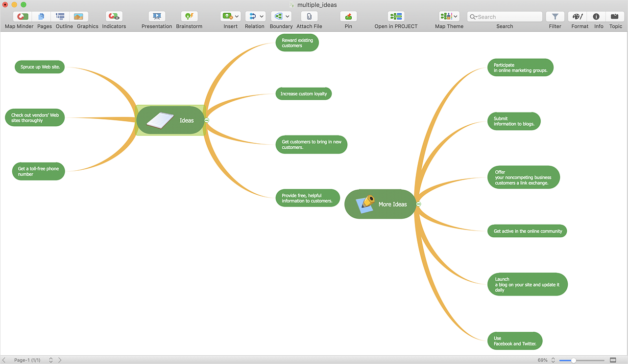Image resolution: width=628 pixels, height=364 pixels.
Task: Click Open in PROJECT icon
Action: pyautogui.click(x=396, y=17)
